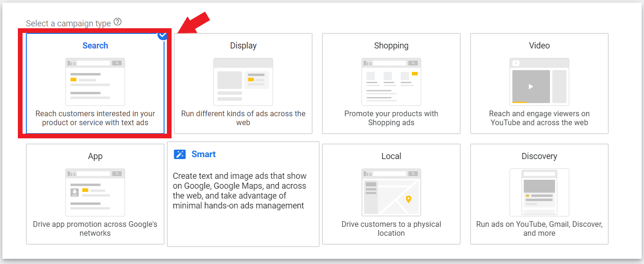
Task: Click 'Reach and engage viewers on YouTube'
Action: 539,118
